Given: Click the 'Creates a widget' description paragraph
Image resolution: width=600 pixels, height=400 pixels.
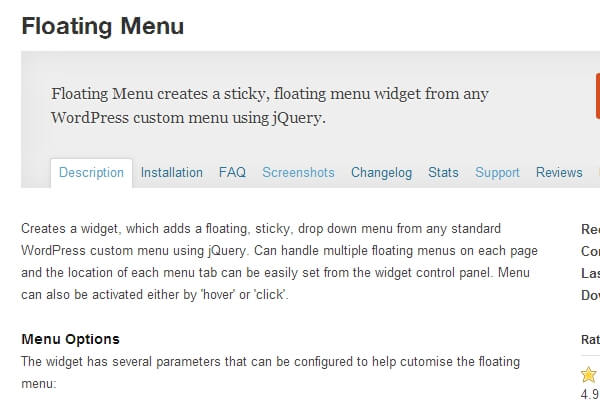Looking at the screenshot, I should [275, 262].
